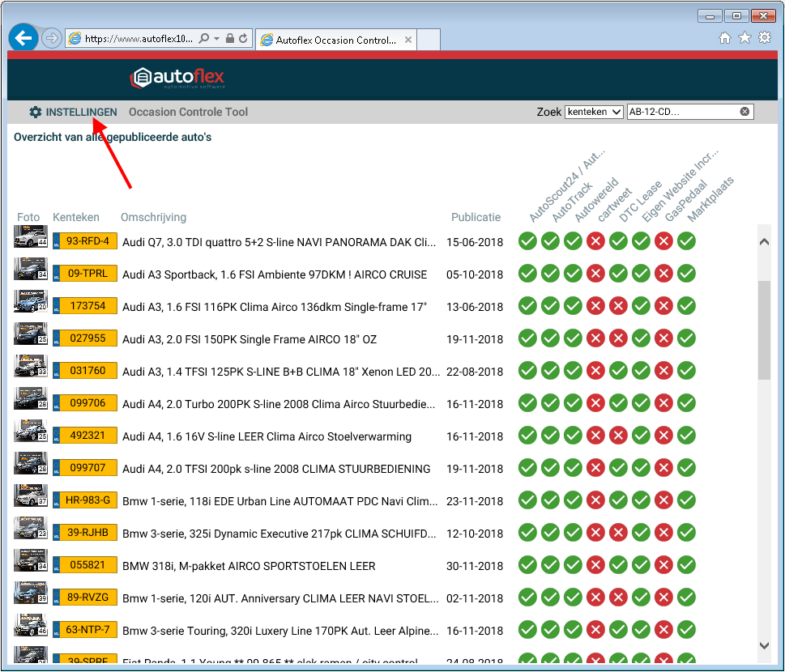This screenshot has height=672, width=785.
Task: Click cartweet red cross for HR-983-G
Action: click(x=595, y=500)
